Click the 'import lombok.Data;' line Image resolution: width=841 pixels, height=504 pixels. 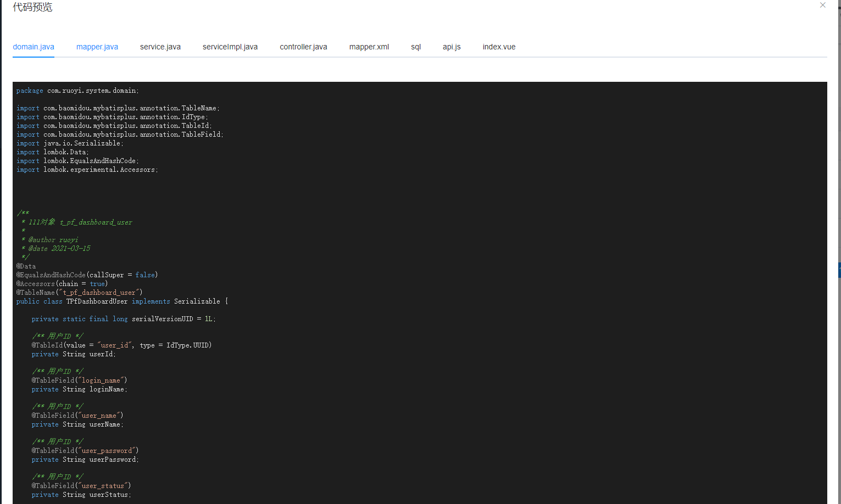(52, 152)
